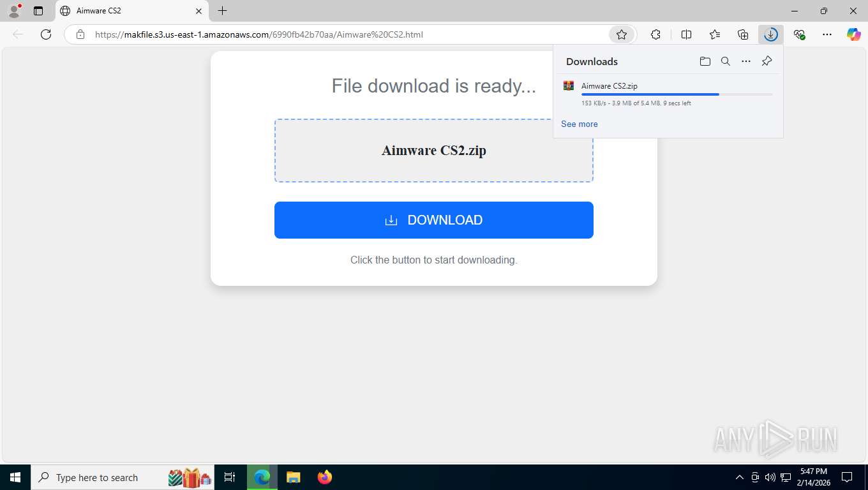This screenshot has width=868, height=490.
Task: Click the taskbar search box
Action: tap(123, 477)
